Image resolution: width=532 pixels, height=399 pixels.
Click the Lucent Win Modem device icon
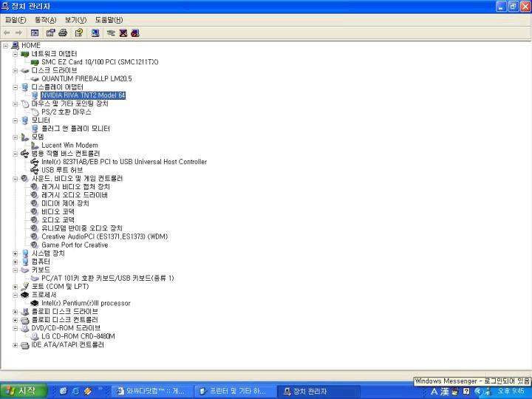(35, 146)
